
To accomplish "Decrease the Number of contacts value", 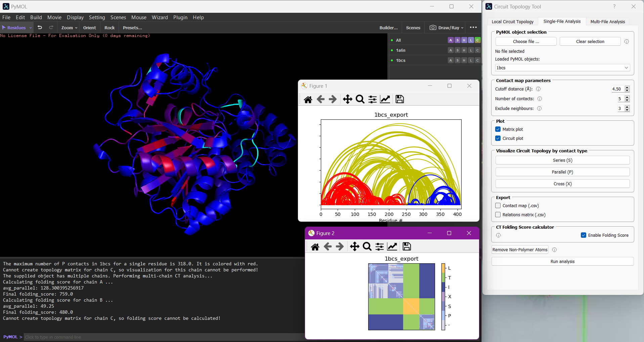I will point(627,101).
